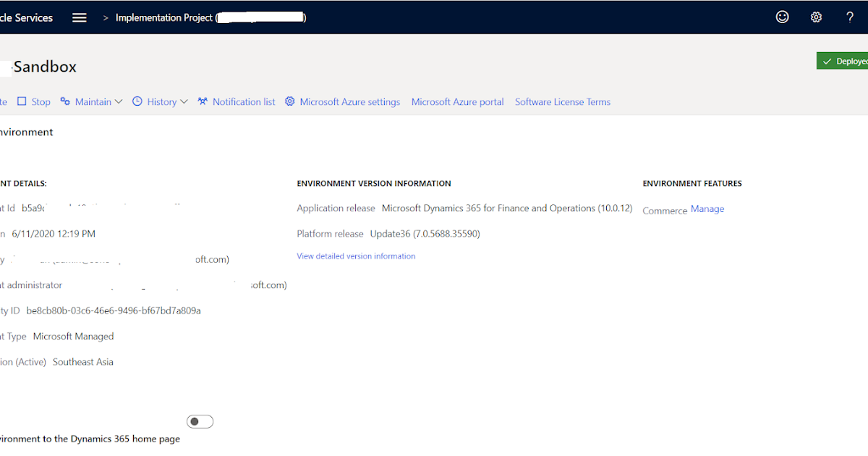The image size is (868, 456).
Task: Open the settings gear in the top bar
Action: [816, 17]
